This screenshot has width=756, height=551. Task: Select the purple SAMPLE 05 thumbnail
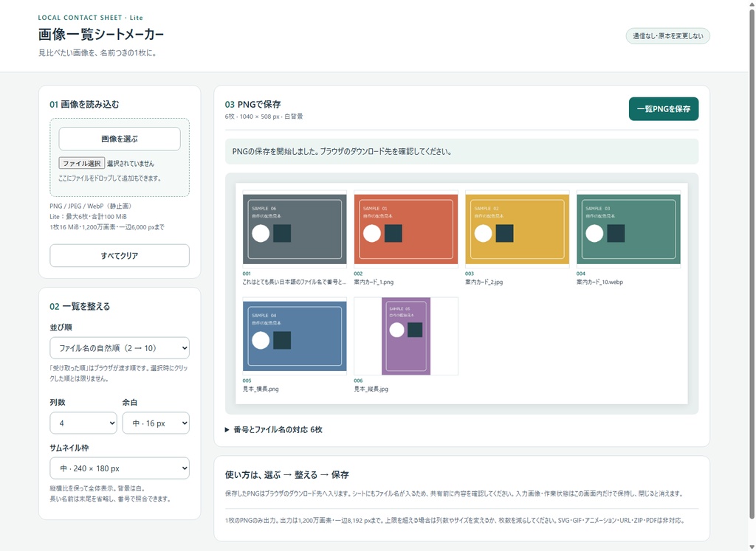(x=406, y=336)
